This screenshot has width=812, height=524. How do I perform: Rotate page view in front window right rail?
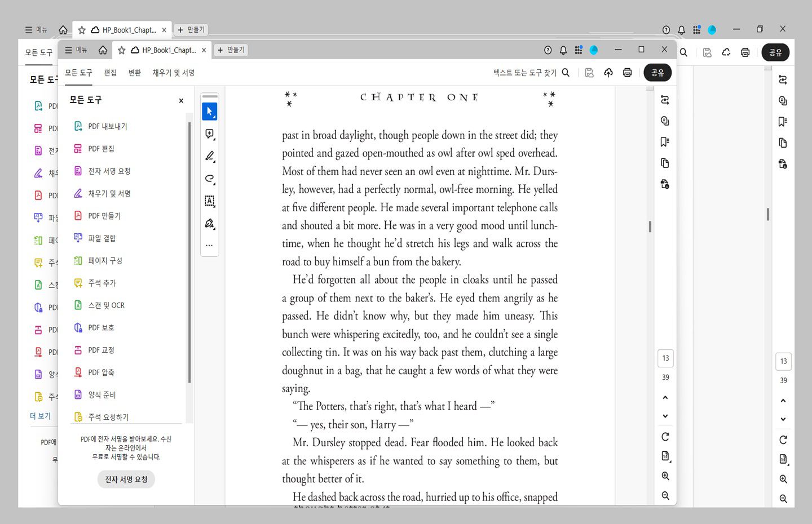click(665, 437)
